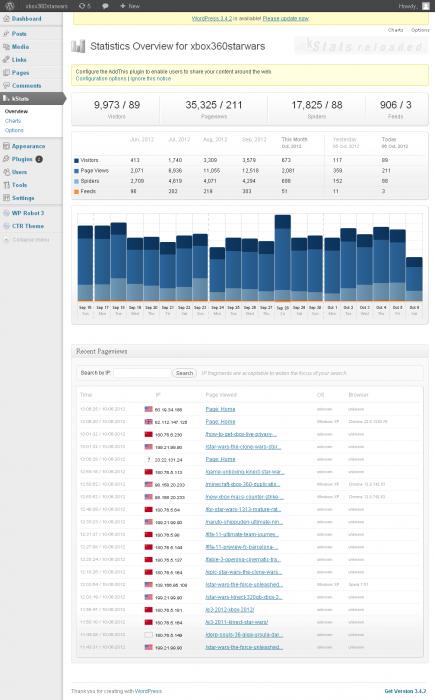Viewport: 435px width, 700px height.
Task: Click the Page Views legend color swatch
Action: coord(76,171)
